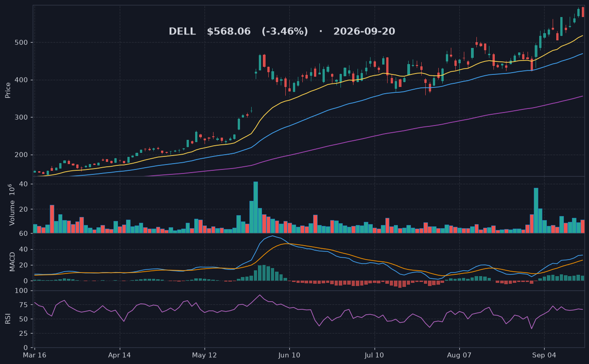Click the MACD 40 axis tick
Image resolution: width=589 pixels, height=364 pixels.
(24, 249)
